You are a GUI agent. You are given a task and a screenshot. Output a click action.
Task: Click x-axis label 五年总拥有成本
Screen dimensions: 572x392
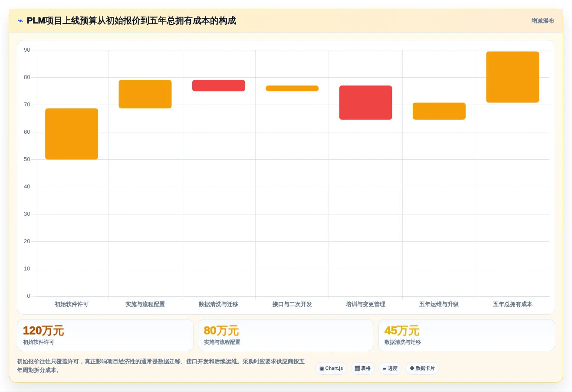point(513,304)
